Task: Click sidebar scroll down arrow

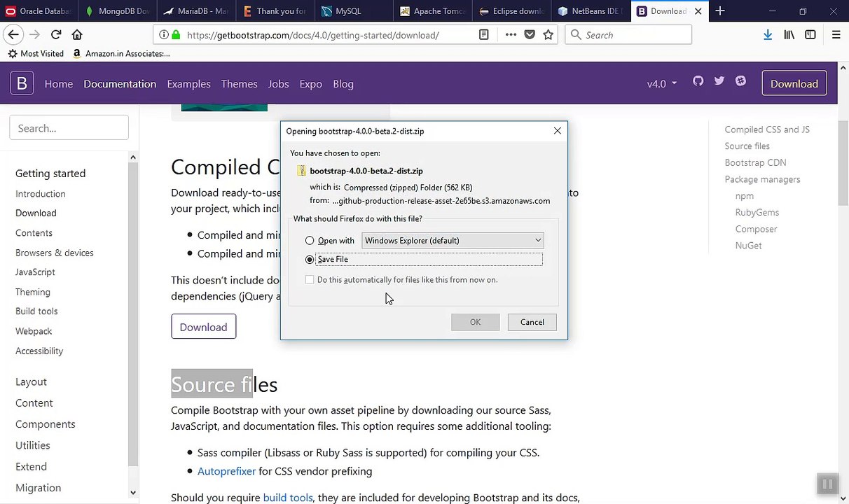Action: click(x=133, y=493)
